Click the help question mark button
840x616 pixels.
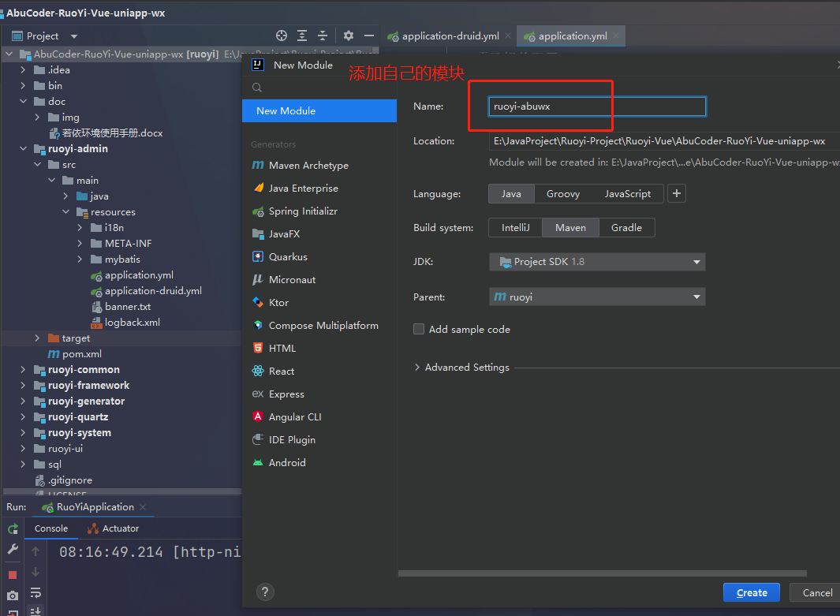pyautogui.click(x=265, y=592)
